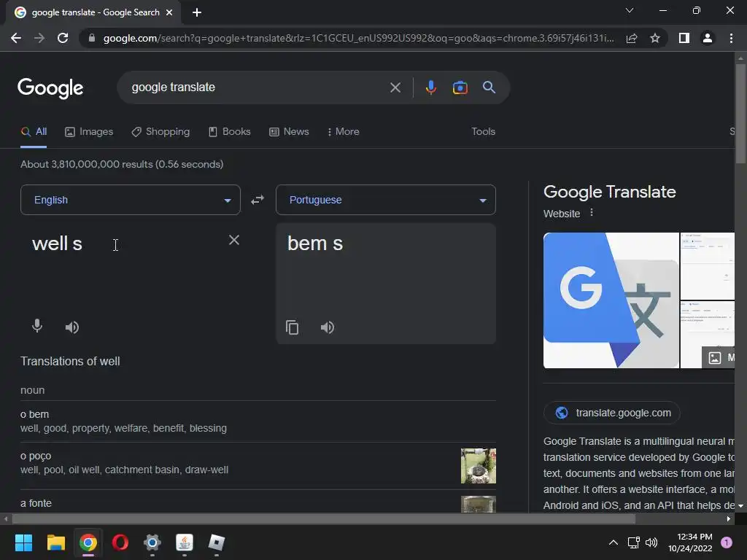Screen dimensions: 747x560
Task: Open Opera browser from taskbar
Action: click(120, 542)
